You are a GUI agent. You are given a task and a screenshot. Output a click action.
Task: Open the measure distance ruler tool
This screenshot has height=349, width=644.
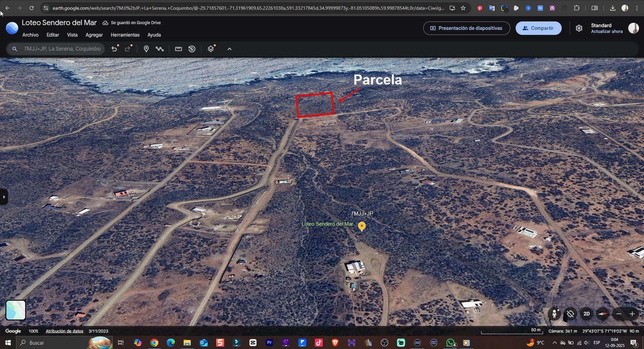point(178,49)
